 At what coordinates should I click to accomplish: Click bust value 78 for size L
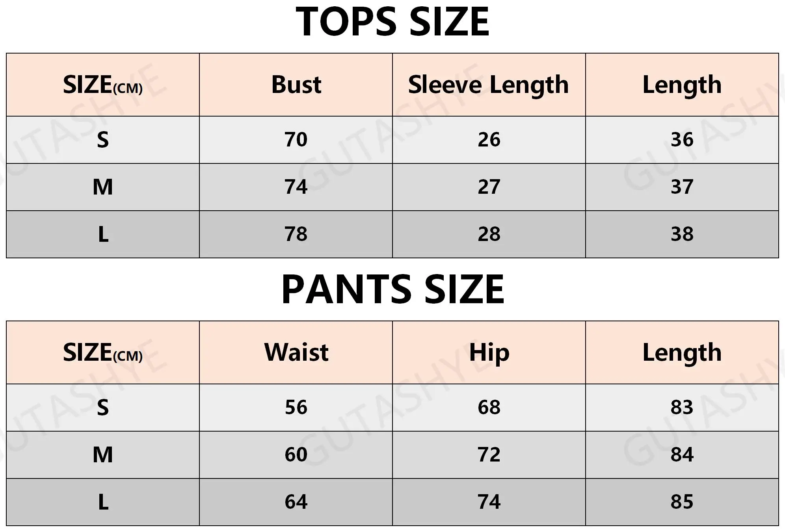[296, 234]
